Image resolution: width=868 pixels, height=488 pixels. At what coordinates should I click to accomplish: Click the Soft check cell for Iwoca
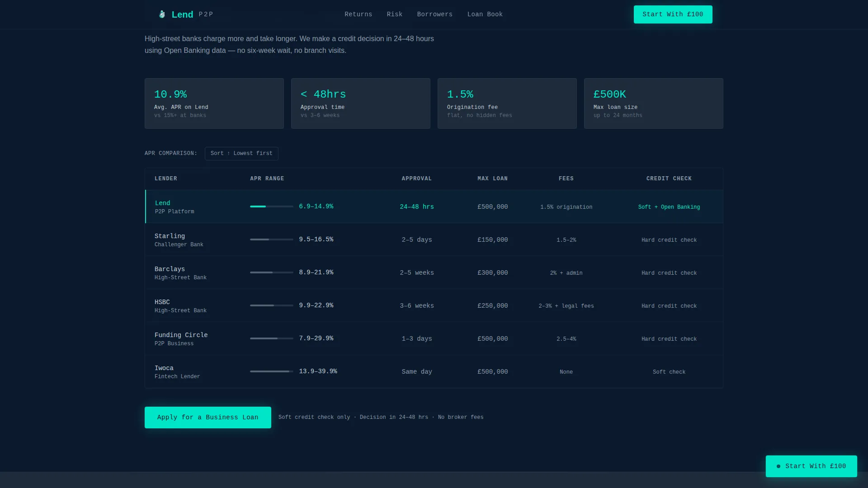[669, 372]
